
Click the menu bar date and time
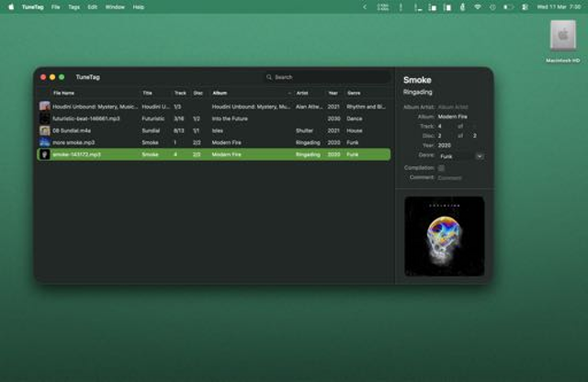(x=559, y=6)
